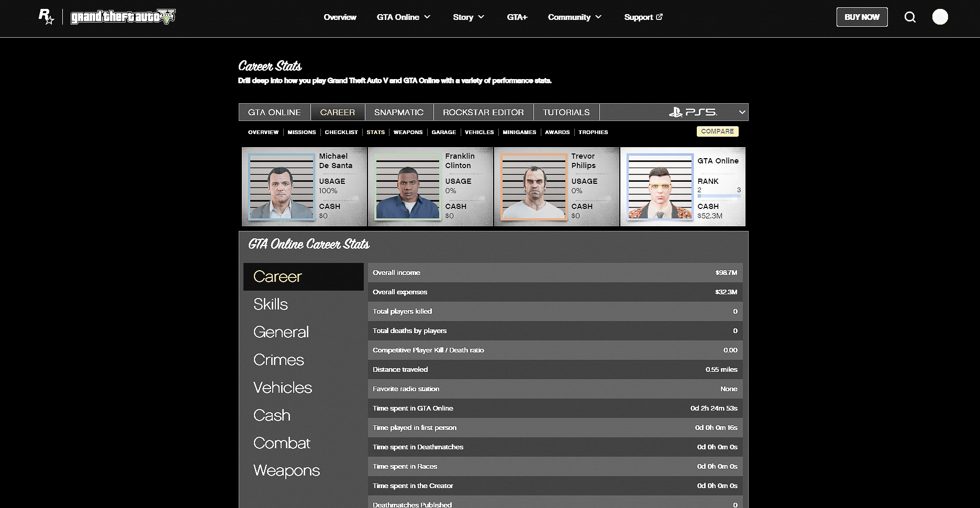
Task: Open the Support external link
Action: pyautogui.click(x=643, y=17)
